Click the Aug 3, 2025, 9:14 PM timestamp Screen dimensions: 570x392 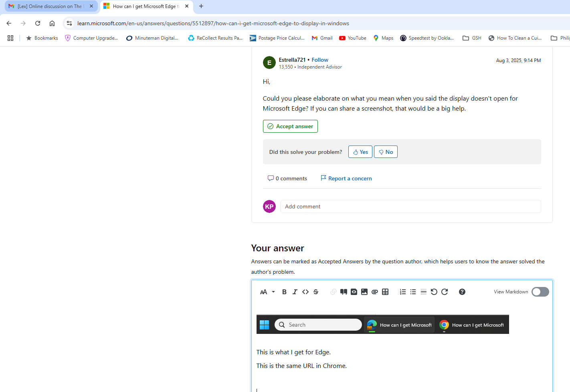pos(518,61)
